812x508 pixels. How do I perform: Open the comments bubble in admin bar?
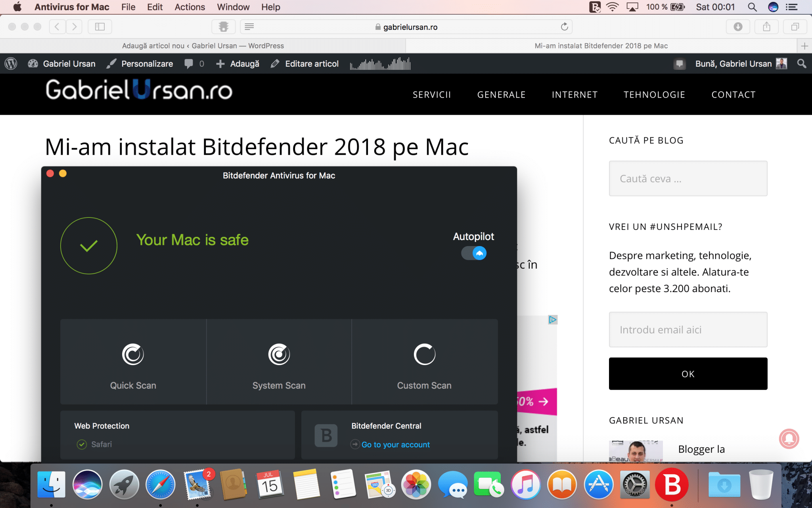194,63
